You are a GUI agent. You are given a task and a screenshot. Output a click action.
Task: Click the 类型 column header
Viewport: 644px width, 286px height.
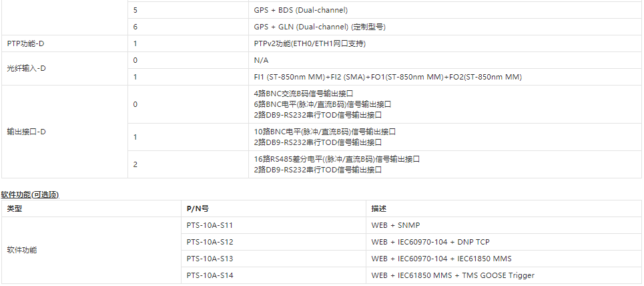click(x=15, y=208)
